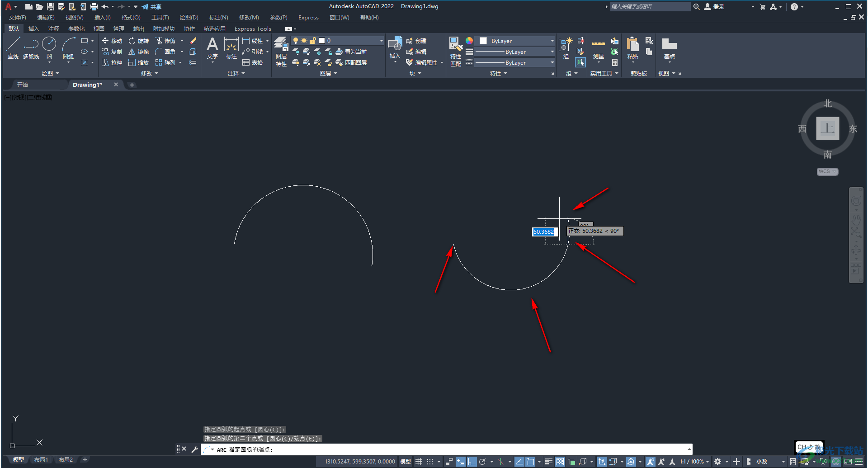Click the 移动 (Move) tool
This screenshot has height=468, width=868.
112,41
